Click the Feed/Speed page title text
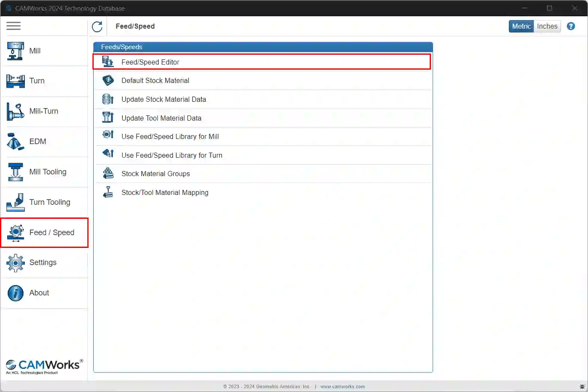 click(135, 26)
